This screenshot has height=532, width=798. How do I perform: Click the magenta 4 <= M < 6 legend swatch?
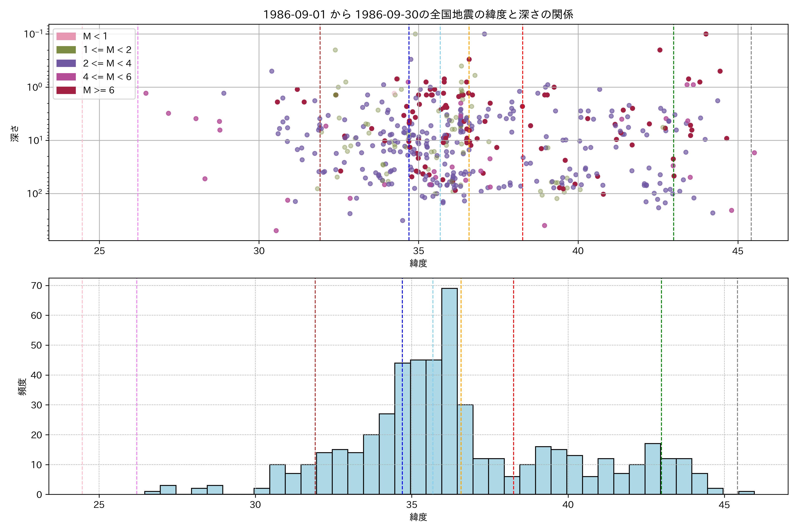point(66,77)
